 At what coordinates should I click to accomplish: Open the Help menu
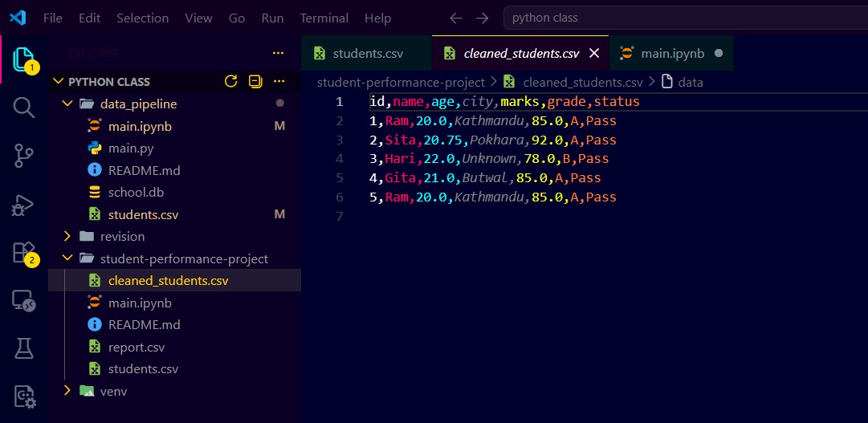pos(377,18)
